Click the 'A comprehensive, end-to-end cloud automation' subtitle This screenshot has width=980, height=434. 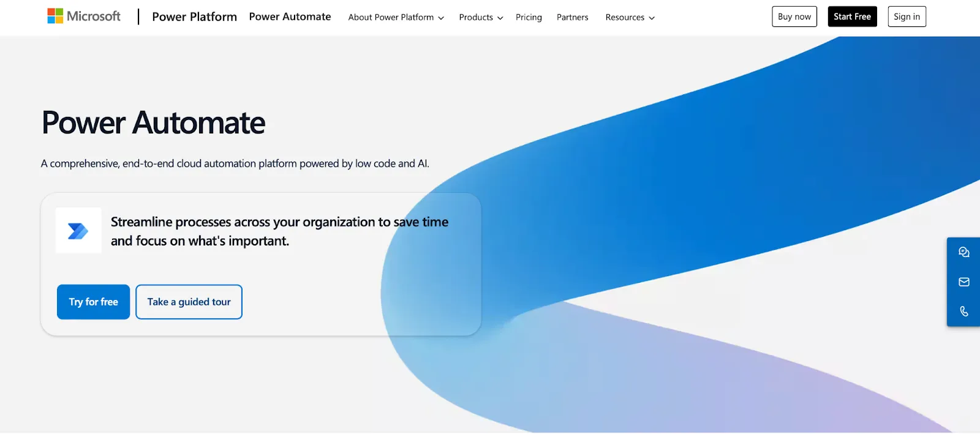(235, 163)
